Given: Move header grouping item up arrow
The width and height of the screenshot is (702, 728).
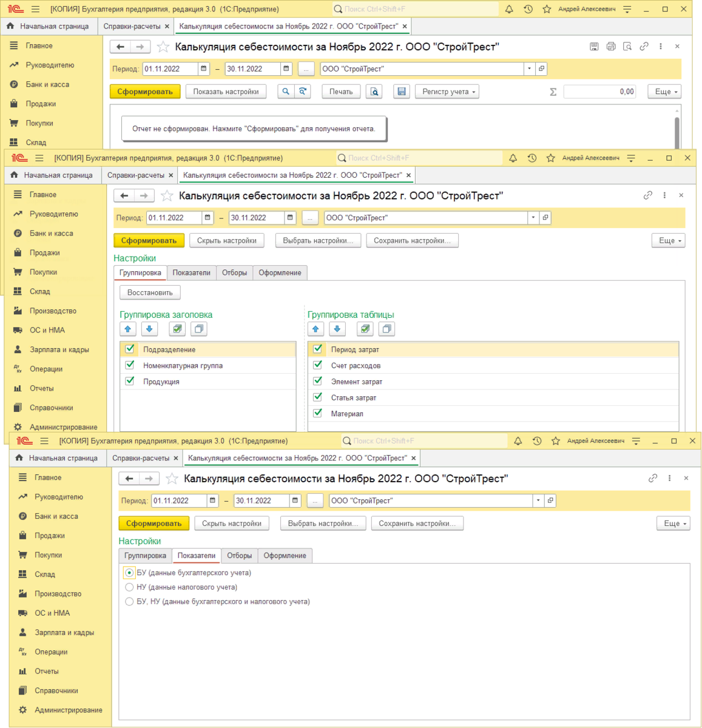Looking at the screenshot, I should (x=128, y=329).
